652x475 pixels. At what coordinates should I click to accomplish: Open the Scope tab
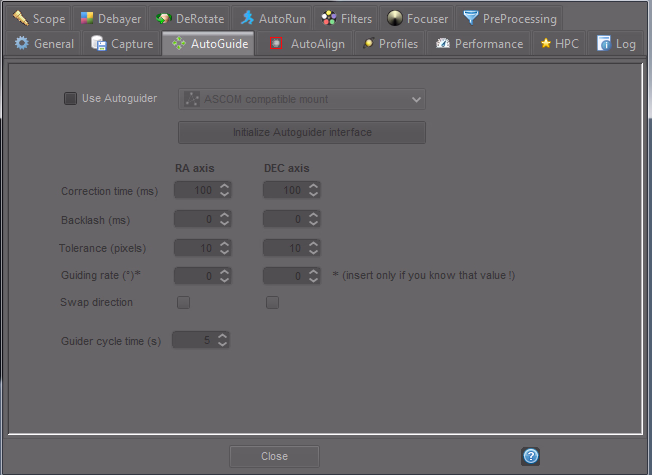pyautogui.click(x=39, y=18)
